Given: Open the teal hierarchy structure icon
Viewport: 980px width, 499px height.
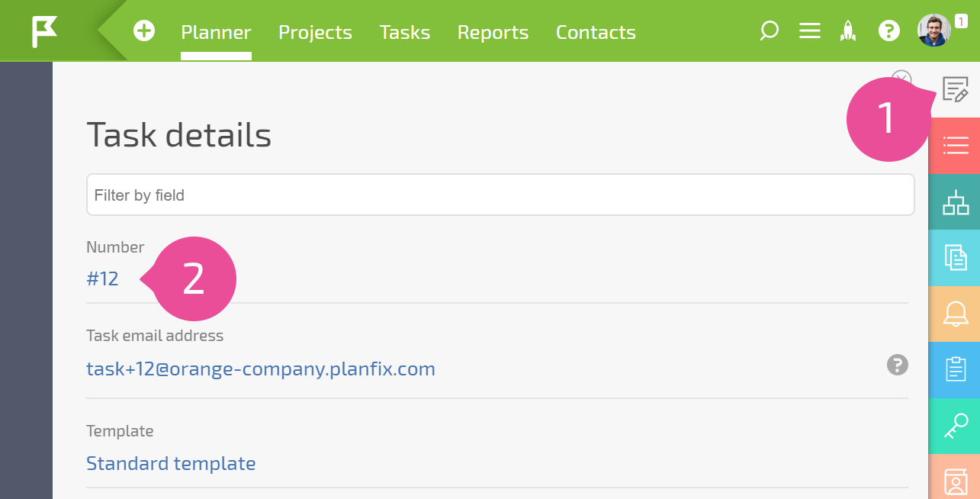Looking at the screenshot, I should point(955,201).
